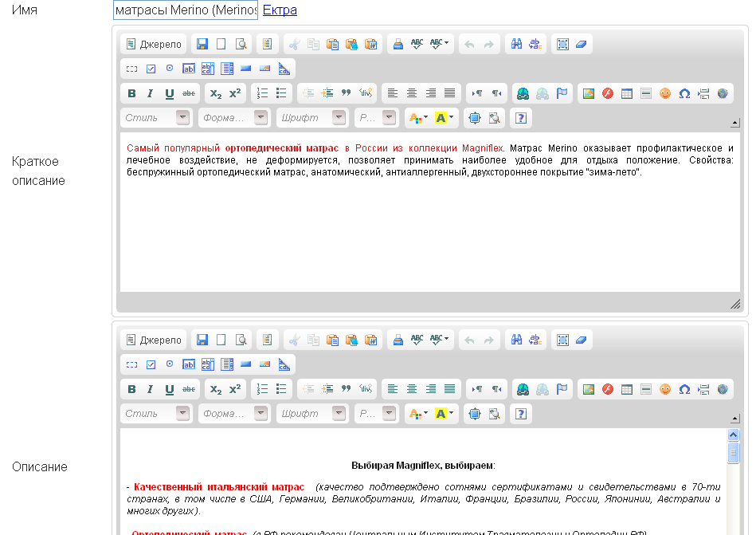The width and height of the screenshot is (756, 535).
Task: Switch to Джерело source view
Action: point(151,44)
